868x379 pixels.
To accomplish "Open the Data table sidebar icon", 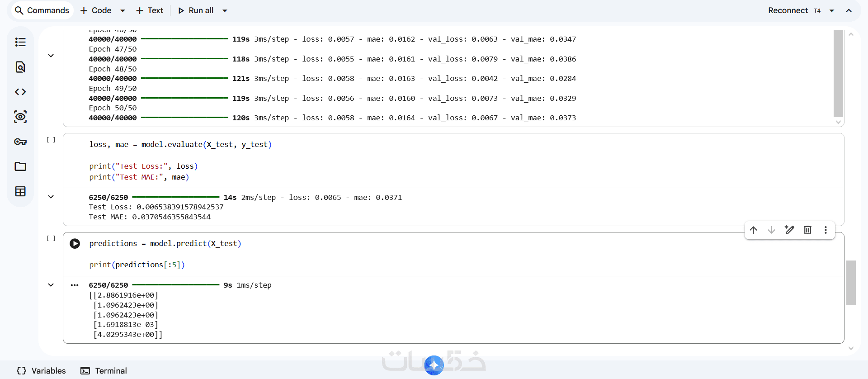I will pos(20,191).
